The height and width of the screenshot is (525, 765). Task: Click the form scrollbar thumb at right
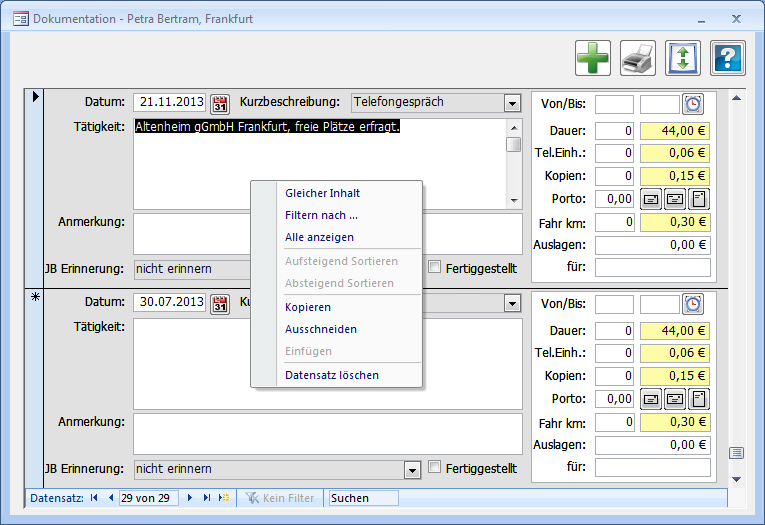(x=736, y=453)
